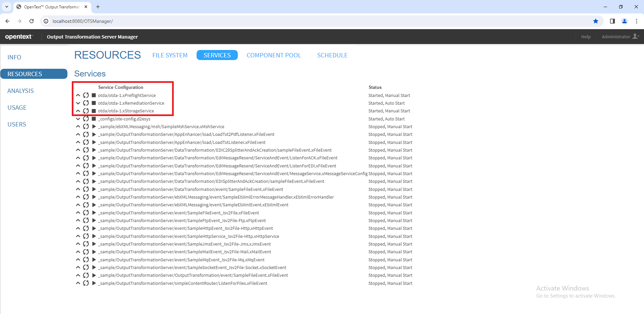Go to Analysis in the sidebar

(x=20, y=91)
